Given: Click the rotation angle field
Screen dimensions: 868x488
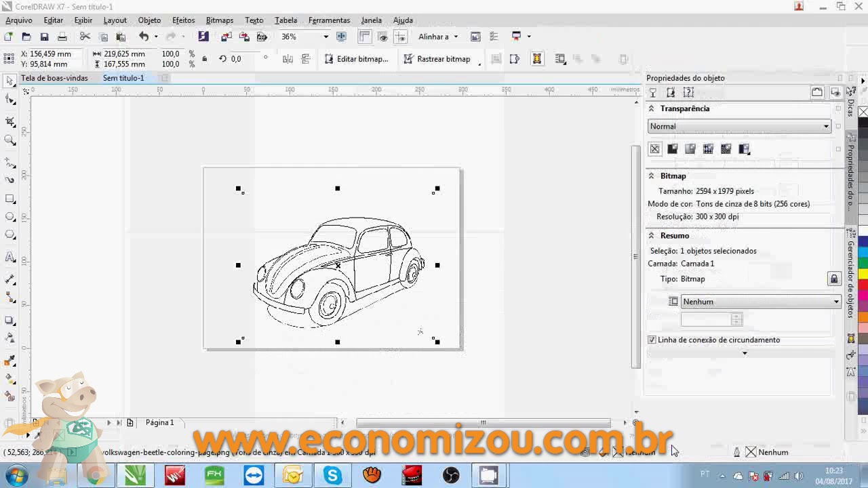Looking at the screenshot, I should [245, 59].
